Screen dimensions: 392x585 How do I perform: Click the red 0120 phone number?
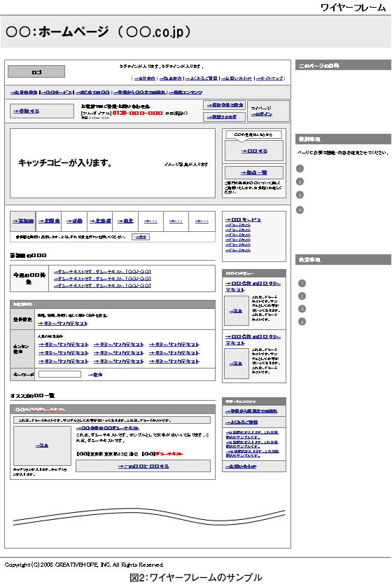click(137, 113)
